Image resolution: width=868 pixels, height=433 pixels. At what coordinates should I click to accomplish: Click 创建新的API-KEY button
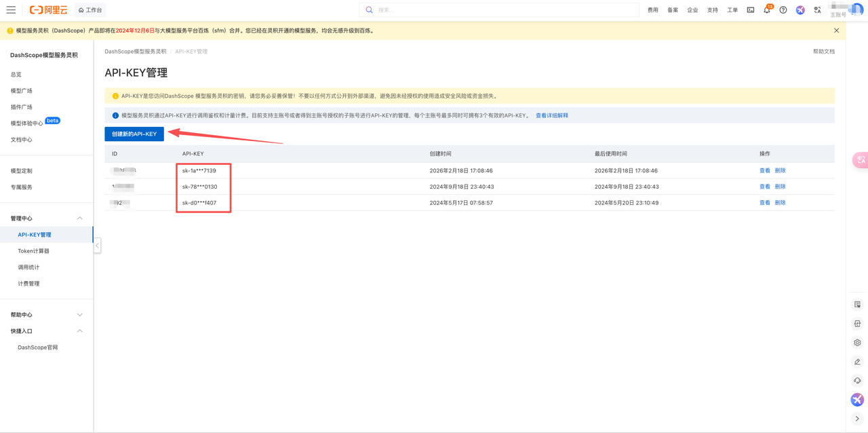134,134
